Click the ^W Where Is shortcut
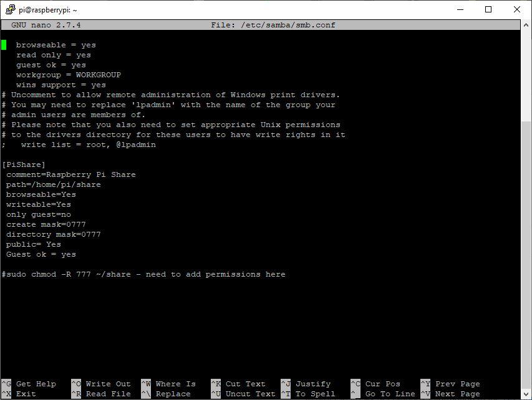This screenshot has height=400, width=532. [168, 384]
